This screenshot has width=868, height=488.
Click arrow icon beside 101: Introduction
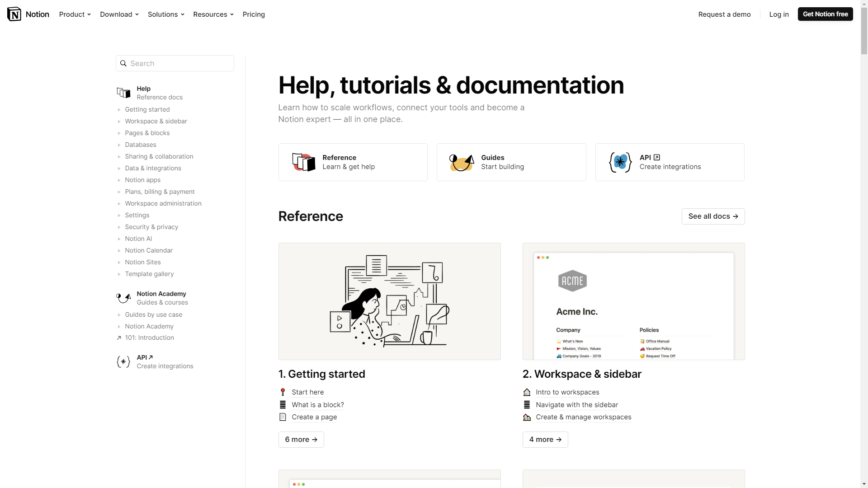[x=119, y=338]
